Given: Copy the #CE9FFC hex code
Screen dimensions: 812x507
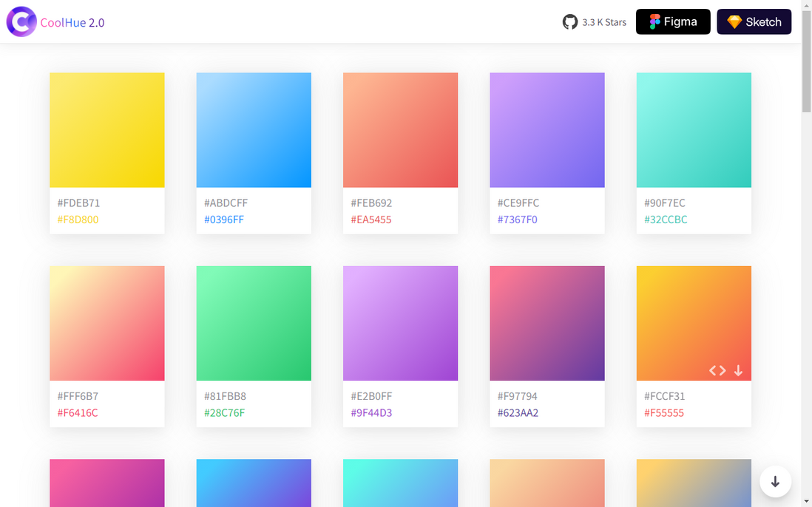Looking at the screenshot, I should tap(518, 203).
